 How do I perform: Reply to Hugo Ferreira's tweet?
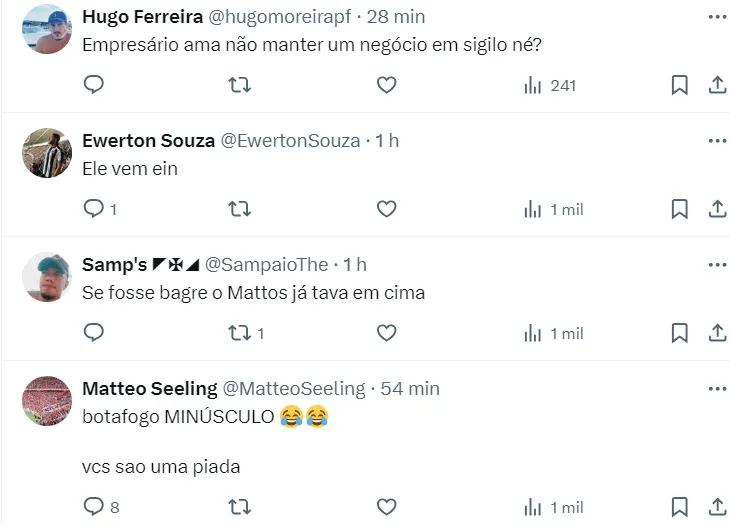coord(94,86)
